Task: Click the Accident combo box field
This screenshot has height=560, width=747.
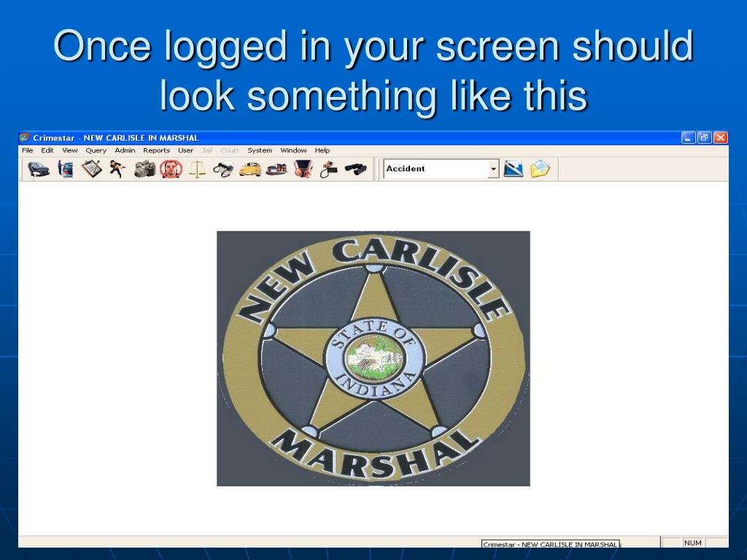Action: [x=441, y=169]
